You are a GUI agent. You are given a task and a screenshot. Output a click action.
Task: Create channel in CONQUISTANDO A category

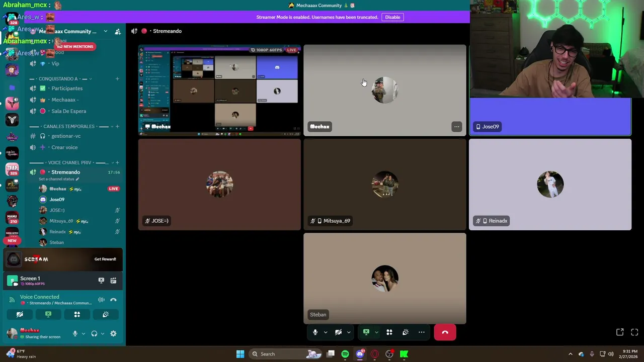(x=117, y=79)
